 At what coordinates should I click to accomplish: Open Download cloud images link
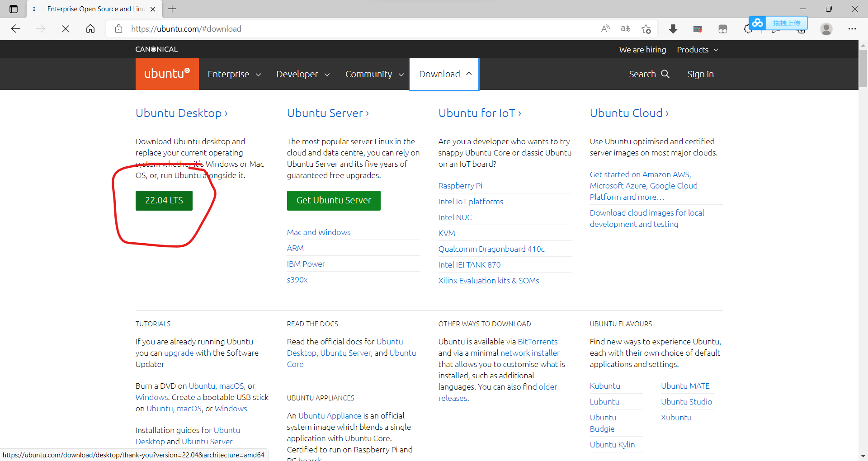pyautogui.click(x=647, y=218)
